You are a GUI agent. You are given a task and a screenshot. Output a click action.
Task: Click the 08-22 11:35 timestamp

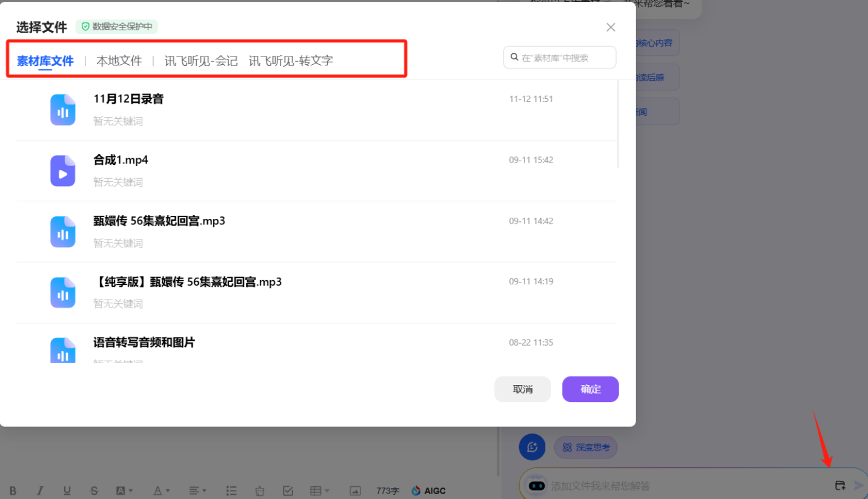point(531,343)
